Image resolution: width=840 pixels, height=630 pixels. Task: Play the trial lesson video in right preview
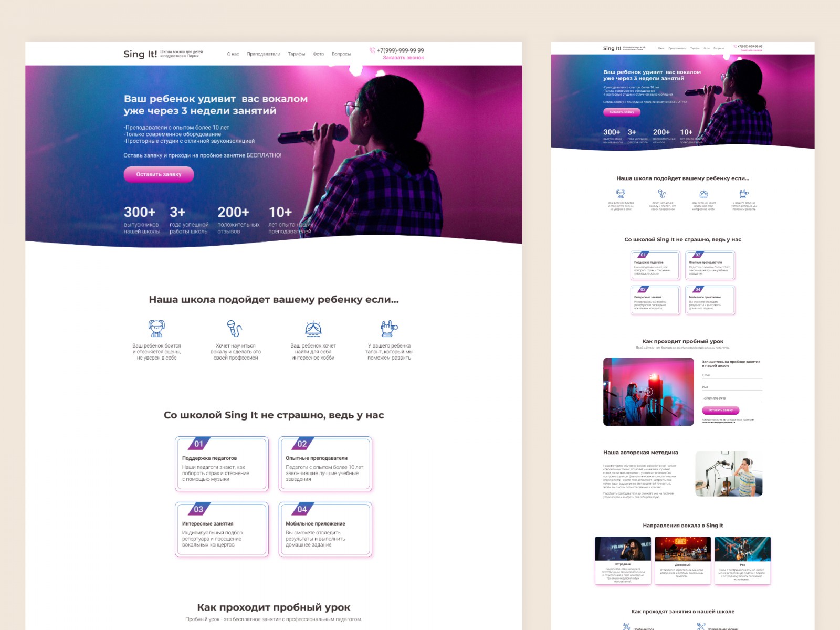pos(649,392)
